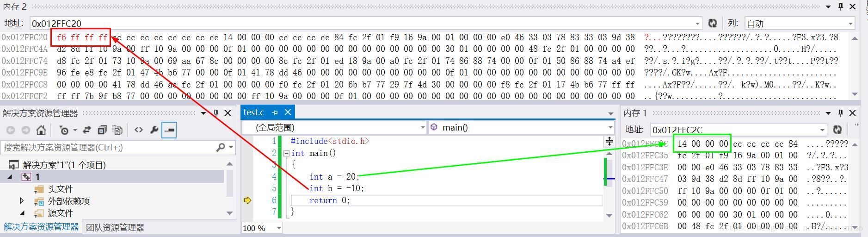Collapse the main() code block outline
The height and width of the screenshot is (237, 868).
point(286,153)
